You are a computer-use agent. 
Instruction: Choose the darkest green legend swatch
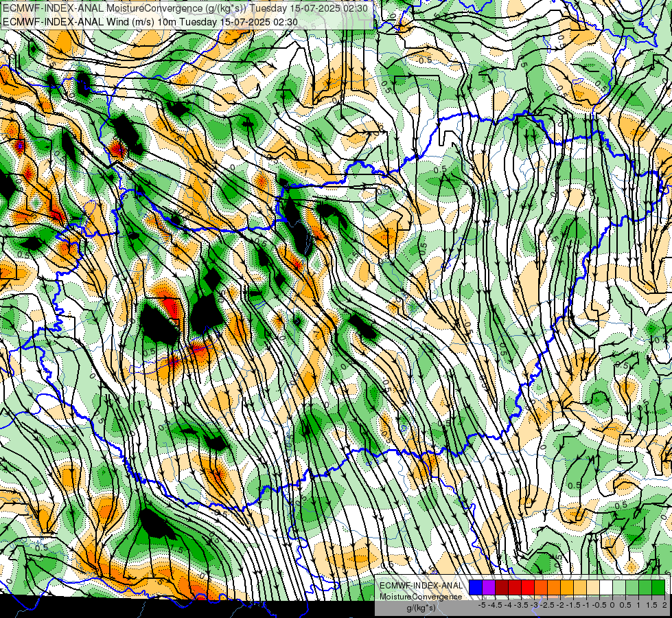pyautogui.click(x=658, y=587)
